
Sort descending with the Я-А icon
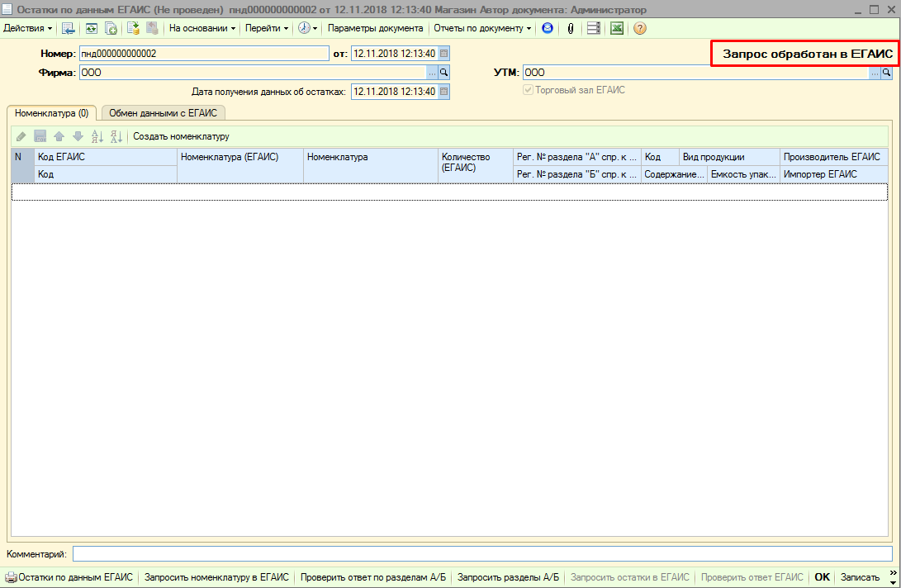[x=116, y=136]
